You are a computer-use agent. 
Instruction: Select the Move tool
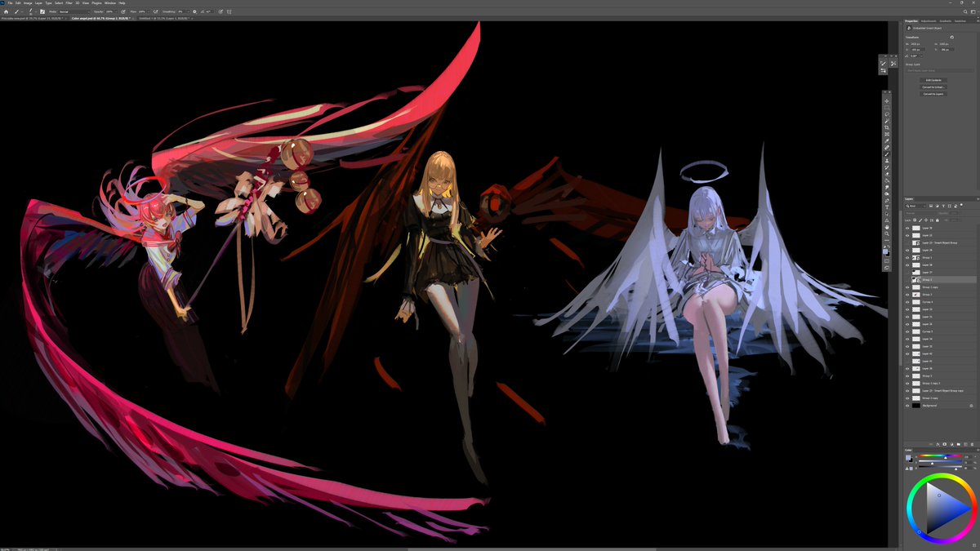pos(887,100)
